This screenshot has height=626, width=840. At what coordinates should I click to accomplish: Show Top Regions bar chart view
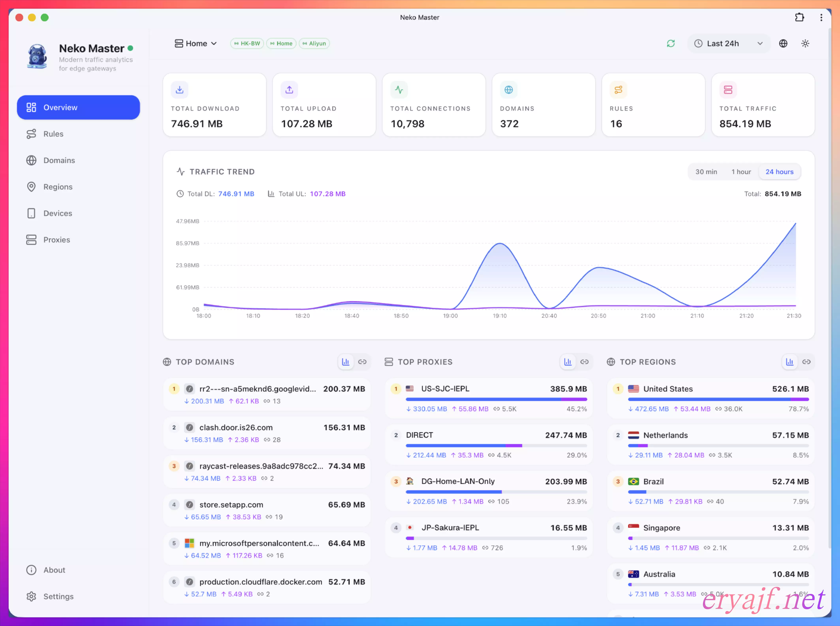click(x=790, y=362)
